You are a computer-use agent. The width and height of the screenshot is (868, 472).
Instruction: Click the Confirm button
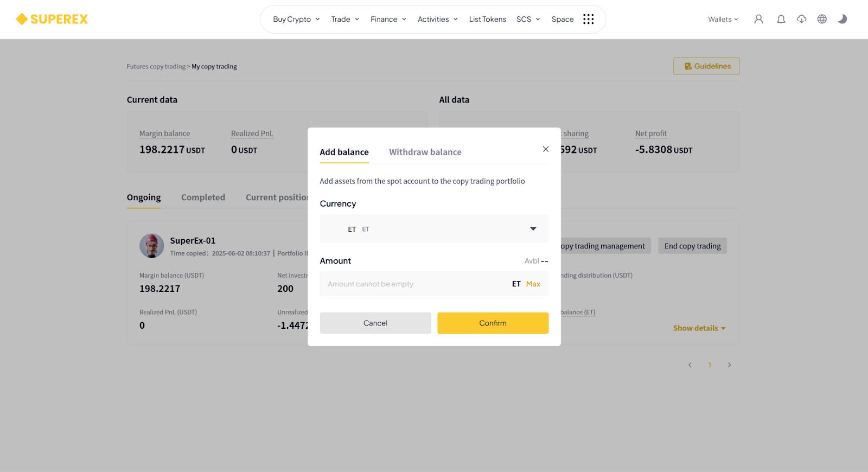493,323
